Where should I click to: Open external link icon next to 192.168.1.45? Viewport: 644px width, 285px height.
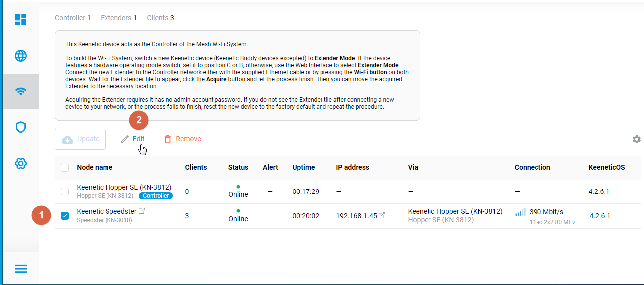point(382,216)
